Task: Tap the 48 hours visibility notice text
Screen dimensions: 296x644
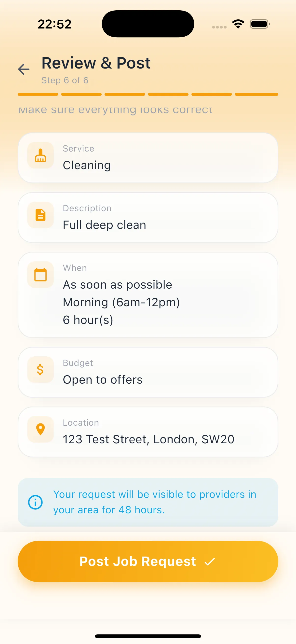Action: (x=155, y=502)
